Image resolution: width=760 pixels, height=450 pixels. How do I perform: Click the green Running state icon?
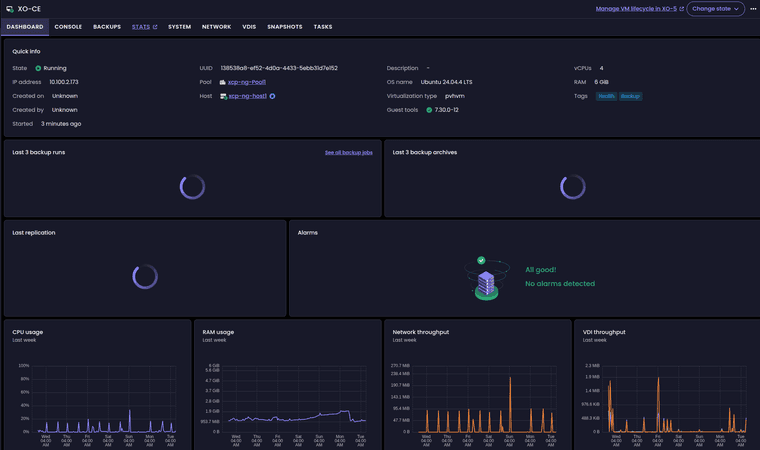38,68
